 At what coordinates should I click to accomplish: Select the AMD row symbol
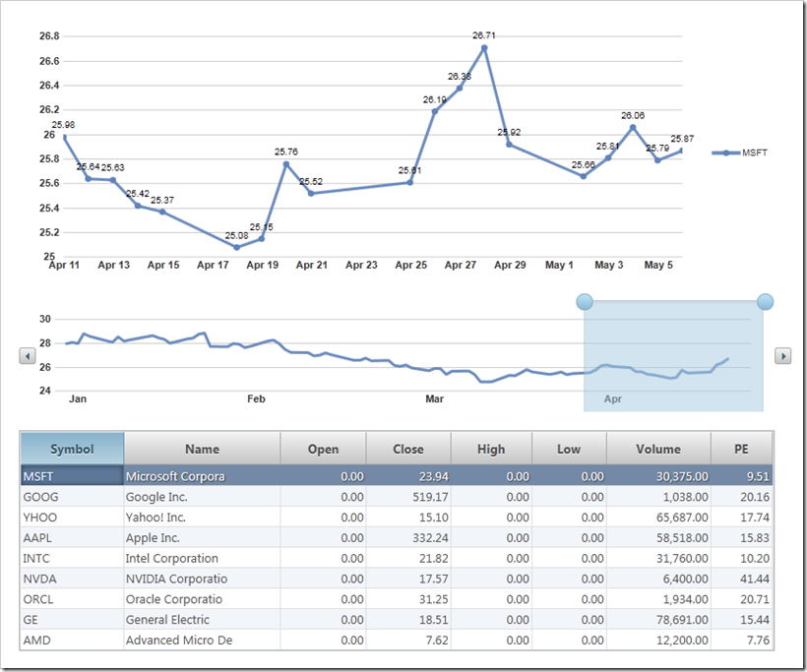[x=72, y=641]
